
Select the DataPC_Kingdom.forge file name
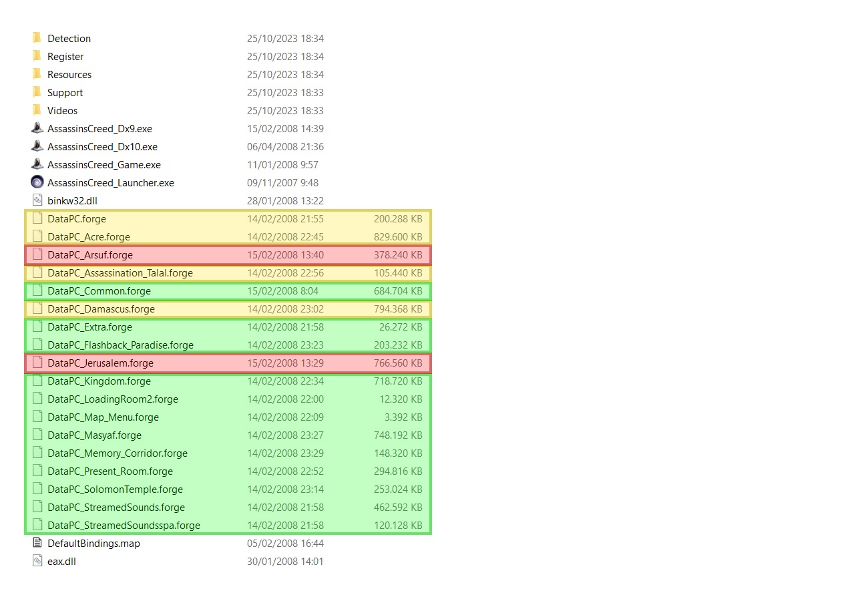tap(99, 381)
